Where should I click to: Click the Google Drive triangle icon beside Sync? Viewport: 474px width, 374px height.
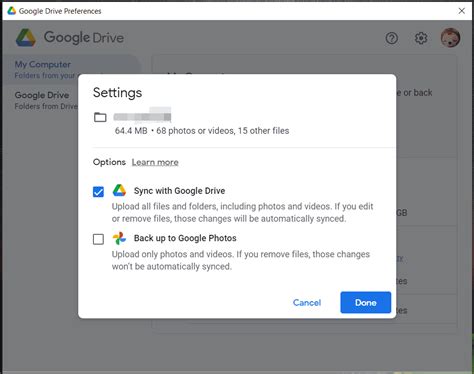coord(119,190)
